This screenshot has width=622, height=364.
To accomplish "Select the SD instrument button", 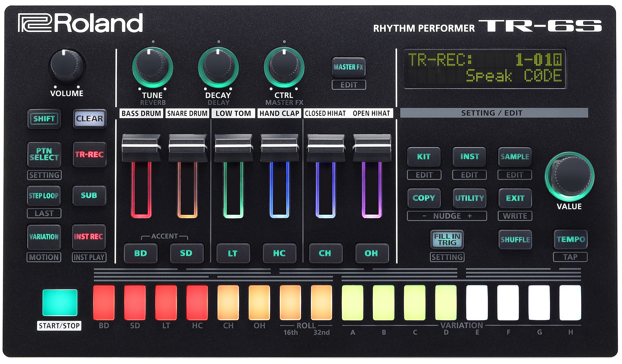I will pos(187,253).
